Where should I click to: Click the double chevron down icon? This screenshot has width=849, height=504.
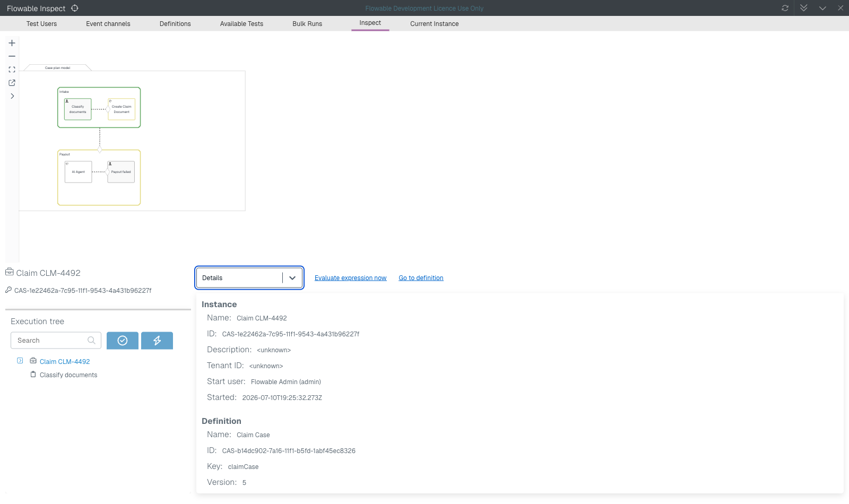pos(804,8)
